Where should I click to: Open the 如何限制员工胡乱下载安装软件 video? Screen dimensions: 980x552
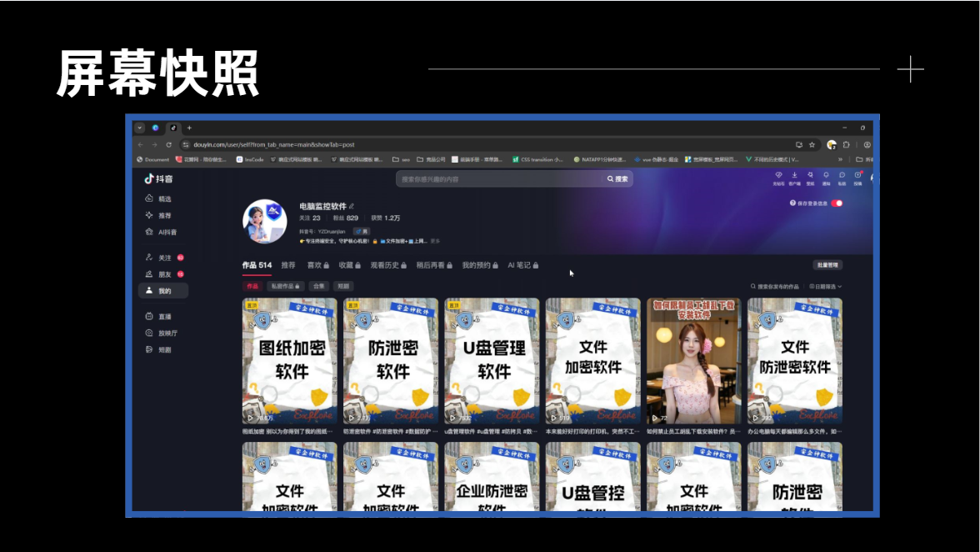(693, 361)
